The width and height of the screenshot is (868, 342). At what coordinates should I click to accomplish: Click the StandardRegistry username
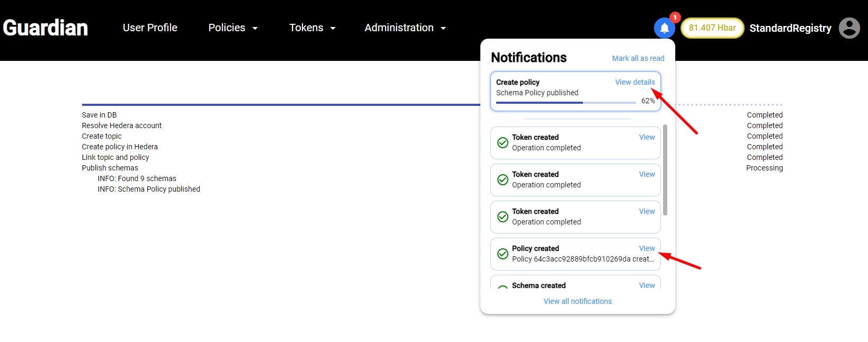(x=790, y=28)
